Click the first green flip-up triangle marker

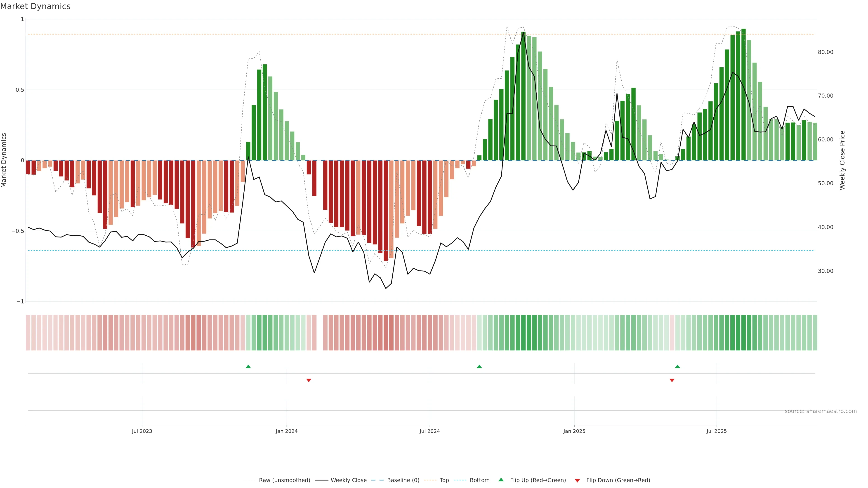(248, 366)
